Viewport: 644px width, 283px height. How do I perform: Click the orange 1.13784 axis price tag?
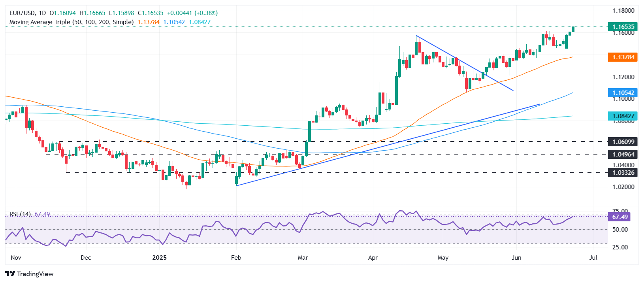point(623,57)
